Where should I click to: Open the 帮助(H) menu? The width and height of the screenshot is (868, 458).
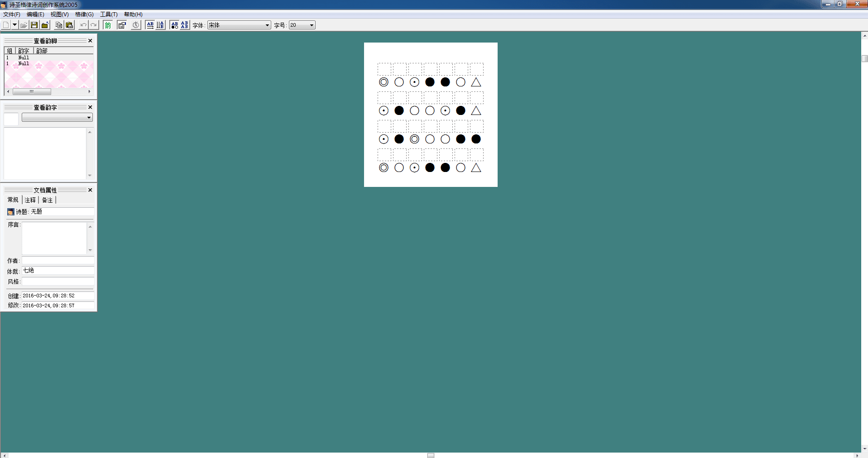pos(133,14)
